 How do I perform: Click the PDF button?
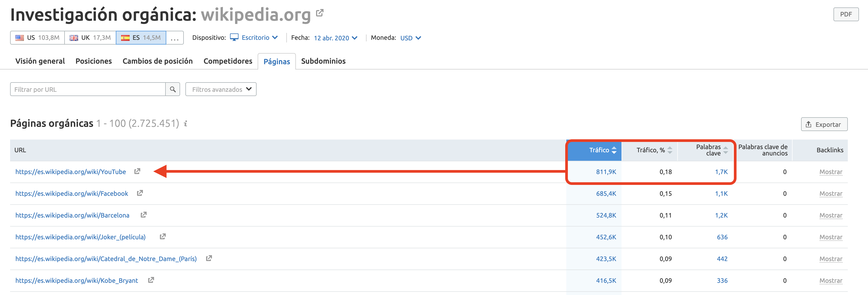click(x=846, y=14)
